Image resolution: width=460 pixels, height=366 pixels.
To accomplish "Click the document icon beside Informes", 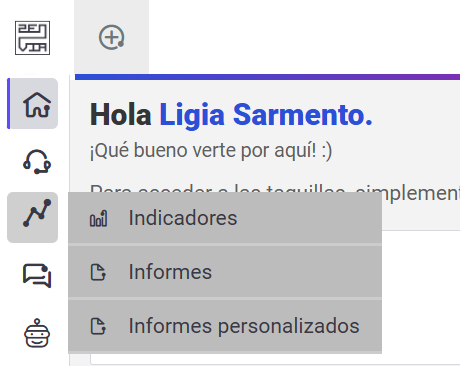I will click(x=98, y=272).
